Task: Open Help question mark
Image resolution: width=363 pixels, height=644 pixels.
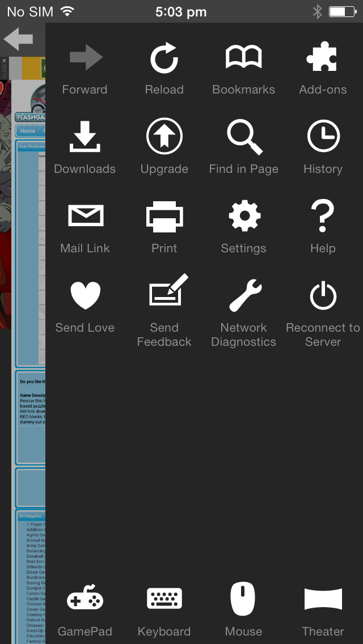Action: pyautogui.click(x=323, y=216)
